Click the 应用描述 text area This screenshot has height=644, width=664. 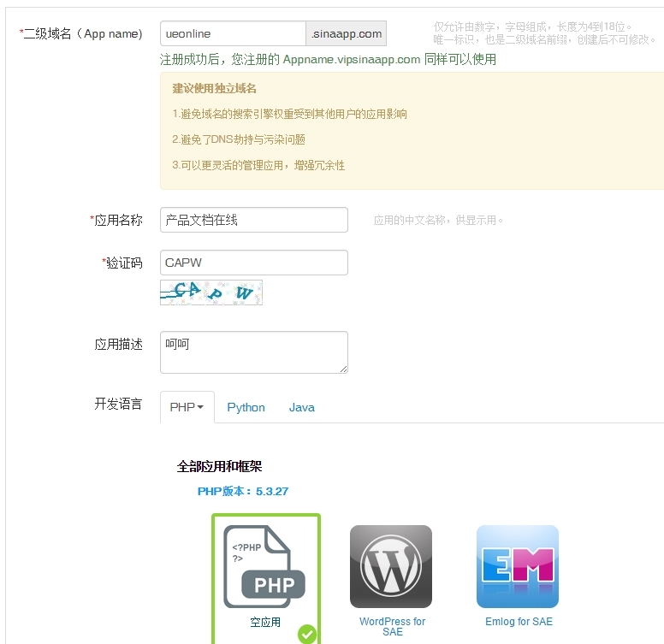tap(254, 352)
